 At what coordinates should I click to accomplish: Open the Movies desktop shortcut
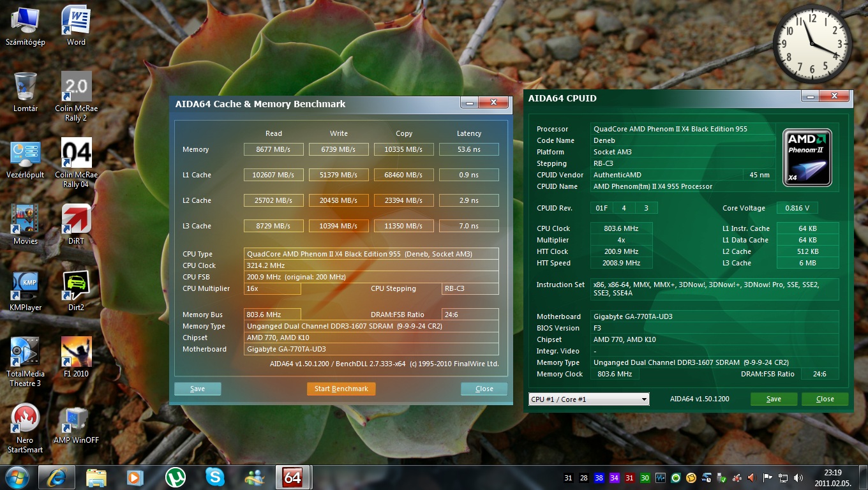coord(25,225)
